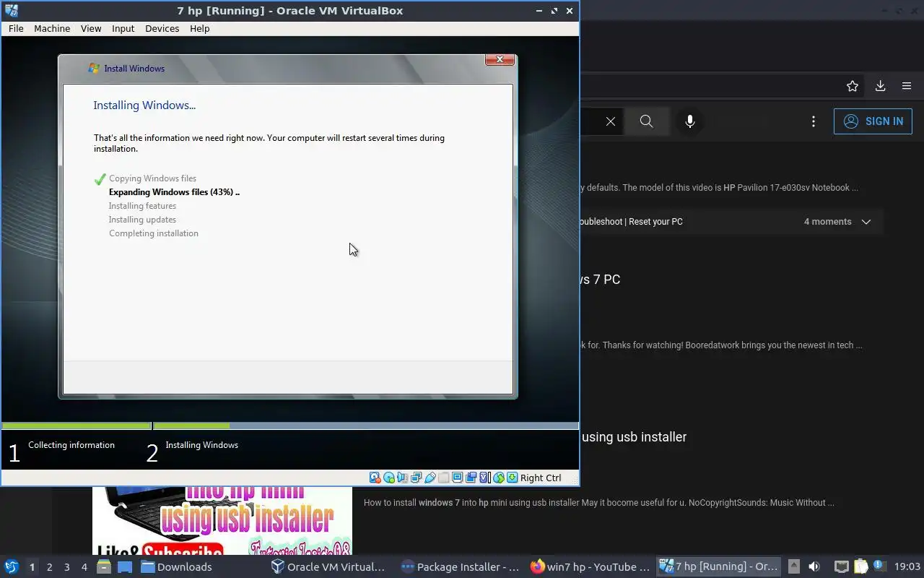Open the file manager launcher on the taskbar
This screenshot has width=924, height=578.
point(103,567)
